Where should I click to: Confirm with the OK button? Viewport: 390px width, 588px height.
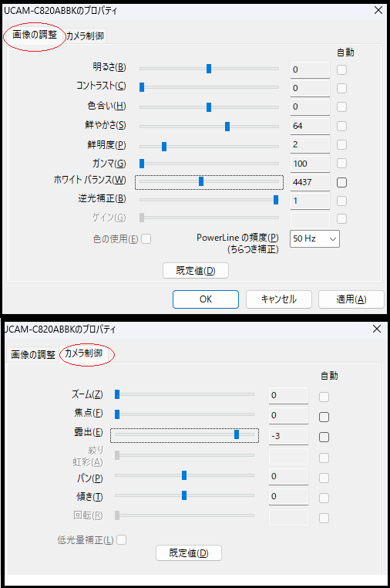(x=206, y=299)
